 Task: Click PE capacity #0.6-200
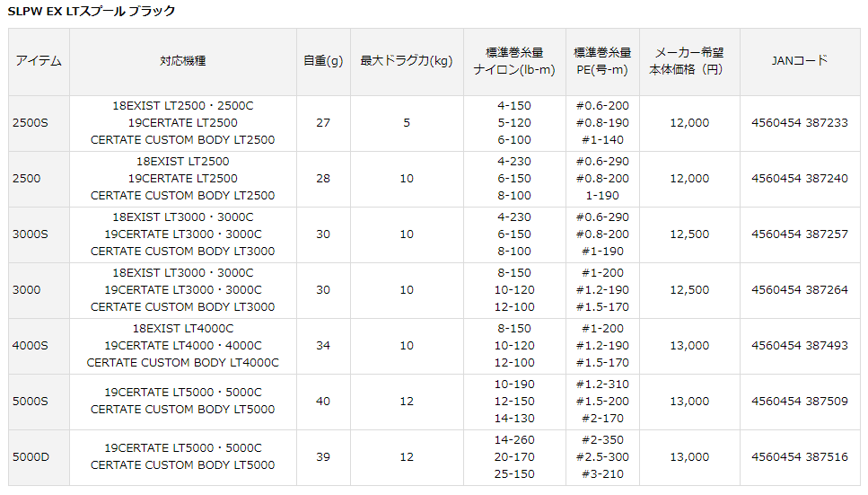pos(602,106)
